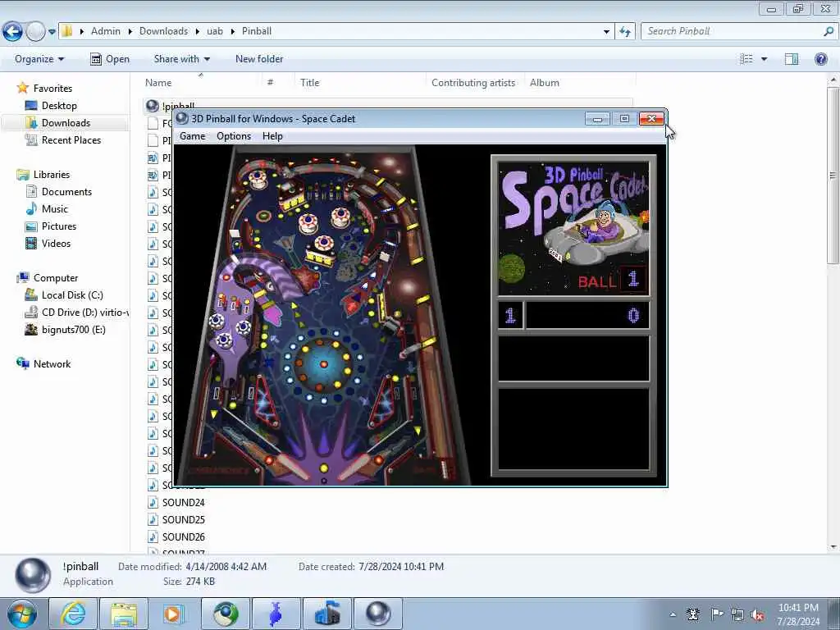The image size is (840, 630).
Task: Open Local Disk (C:)
Action: (x=72, y=295)
